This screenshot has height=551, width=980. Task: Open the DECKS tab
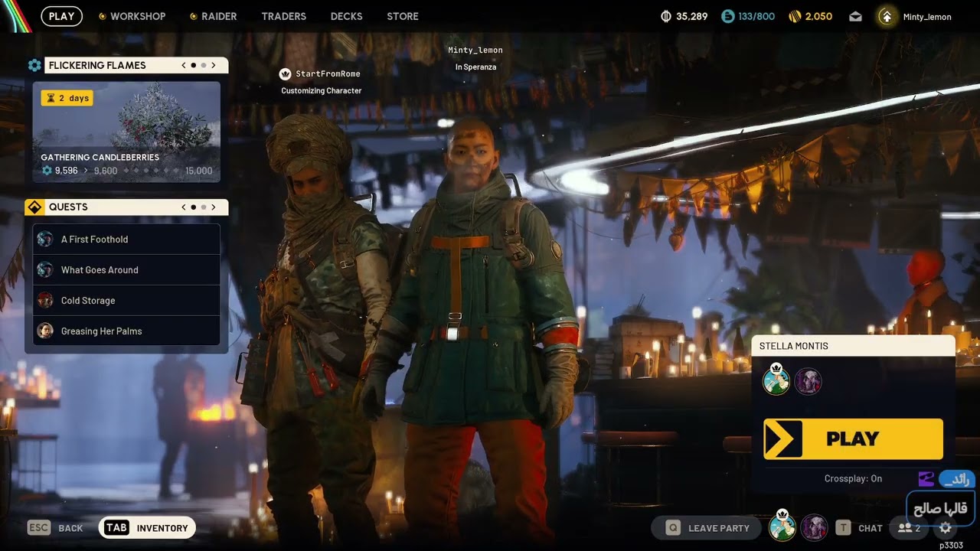[x=347, y=16]
